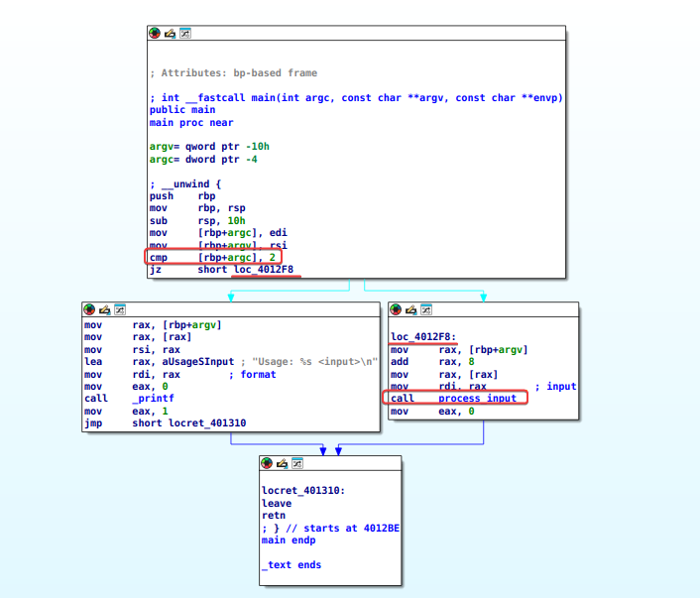Viewport: 700px width, 598px height.
Task: Click the 'public main' line
Action: pyautogui.click(x=182, y=110)
